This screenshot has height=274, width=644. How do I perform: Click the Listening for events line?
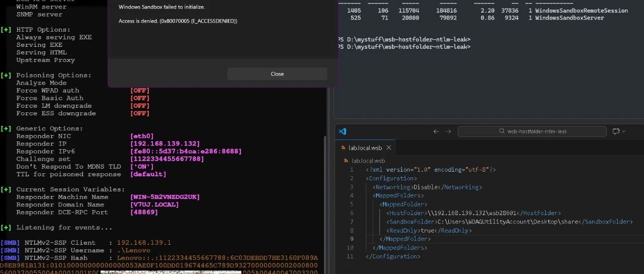point(56,228)
